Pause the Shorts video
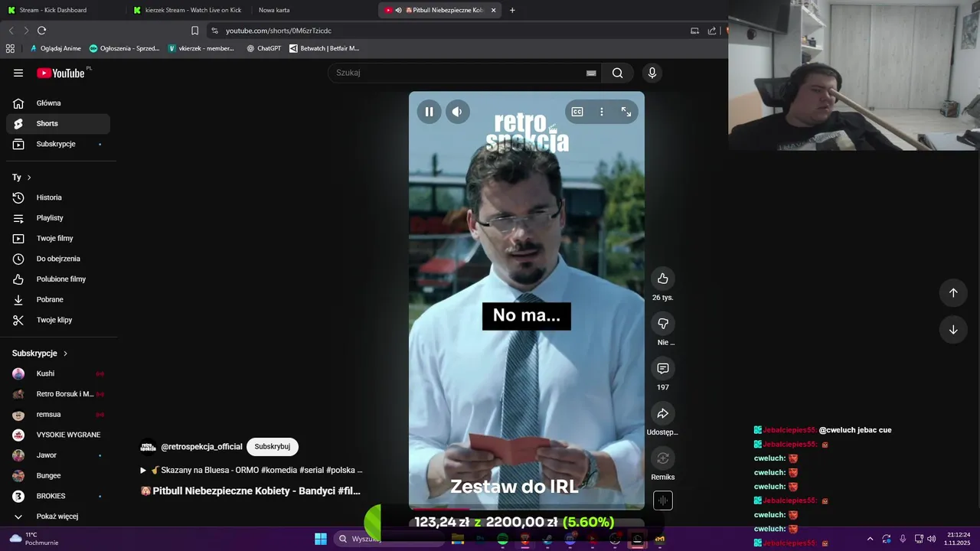Image resolution: width=980 pixels, height=551 pixels. click(x=430, y=112)
